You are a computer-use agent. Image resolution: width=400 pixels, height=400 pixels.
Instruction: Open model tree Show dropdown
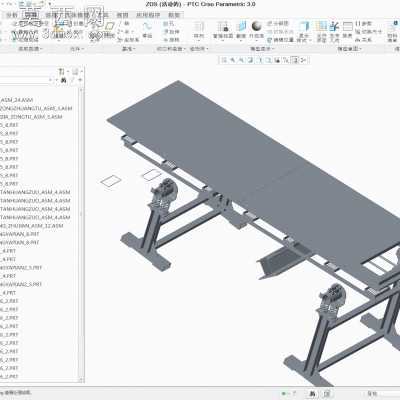(x=76, y=71)
